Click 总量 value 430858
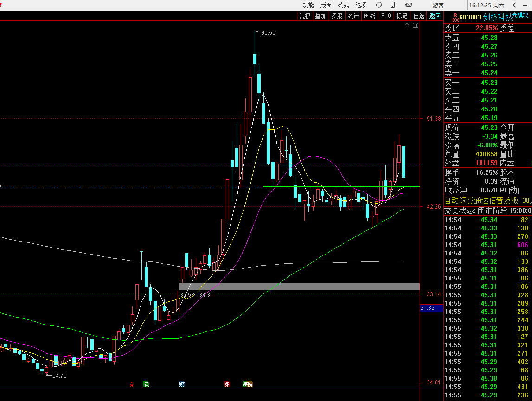 pyautogui.click(x=487, y=154)
